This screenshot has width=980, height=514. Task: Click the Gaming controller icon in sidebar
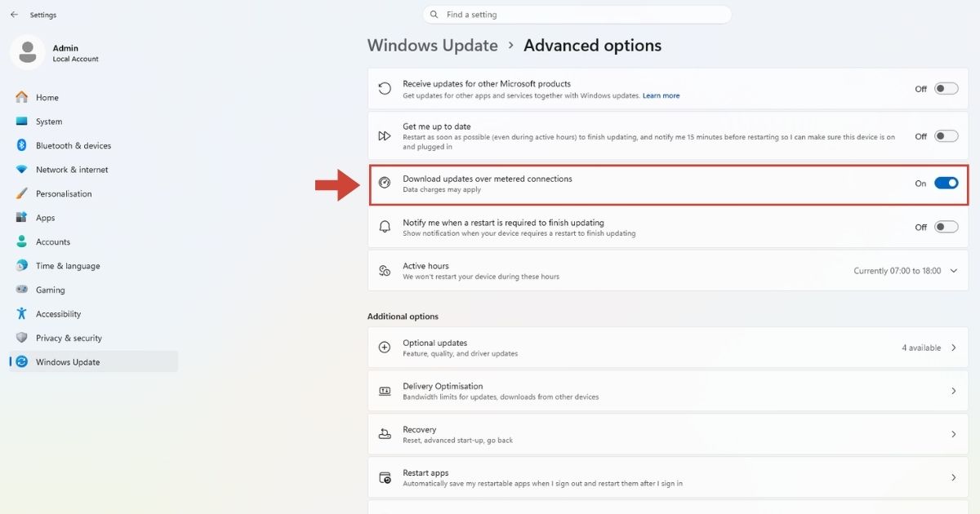[x=22, y=290]
